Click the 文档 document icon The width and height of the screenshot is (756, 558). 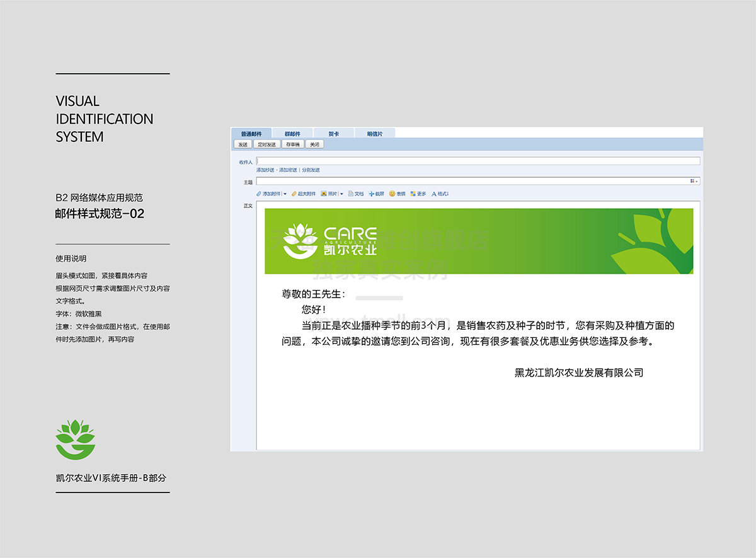click(x=351, y=194)
